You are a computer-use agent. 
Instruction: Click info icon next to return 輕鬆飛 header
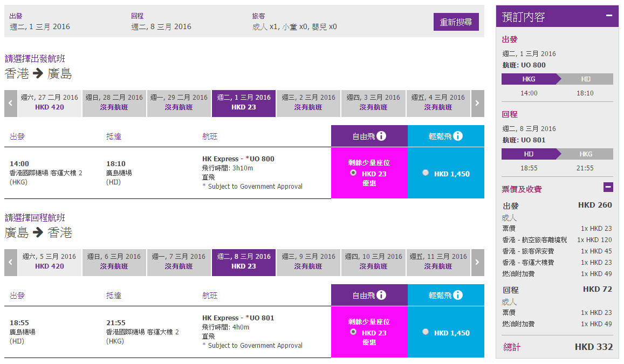click(458, 295)
